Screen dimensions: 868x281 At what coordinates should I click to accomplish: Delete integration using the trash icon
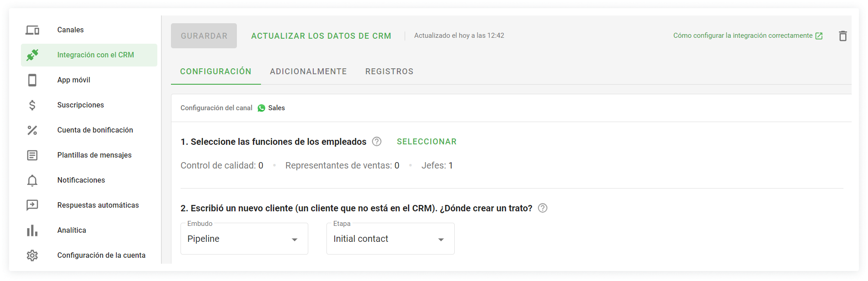tap(843, 36)
